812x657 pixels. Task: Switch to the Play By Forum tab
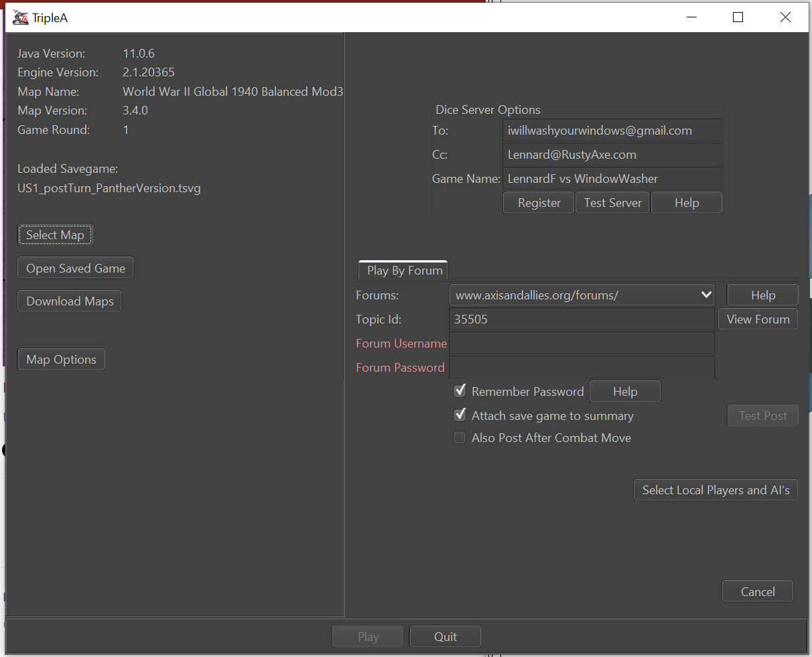click(x=403, y=270)
